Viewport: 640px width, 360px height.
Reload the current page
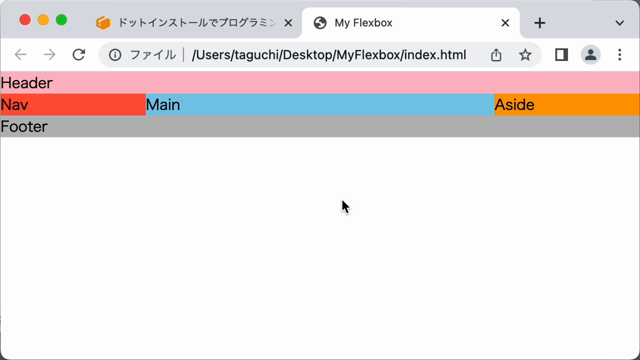(x=78, y=55)
